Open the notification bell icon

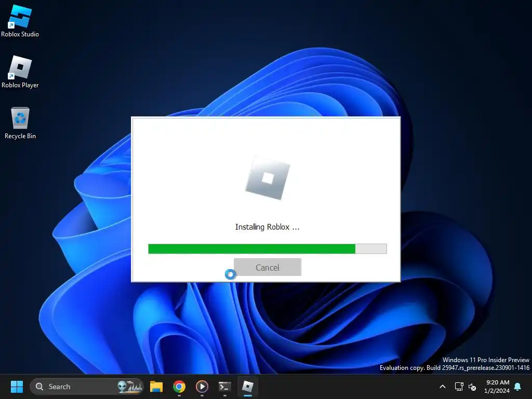tap(518, 387)
